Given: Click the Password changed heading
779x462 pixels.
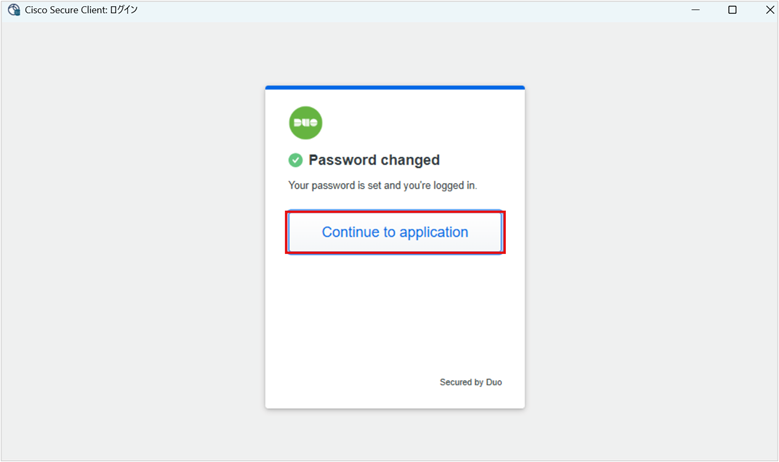Looking at the screenshot, I should coord(374,160).
